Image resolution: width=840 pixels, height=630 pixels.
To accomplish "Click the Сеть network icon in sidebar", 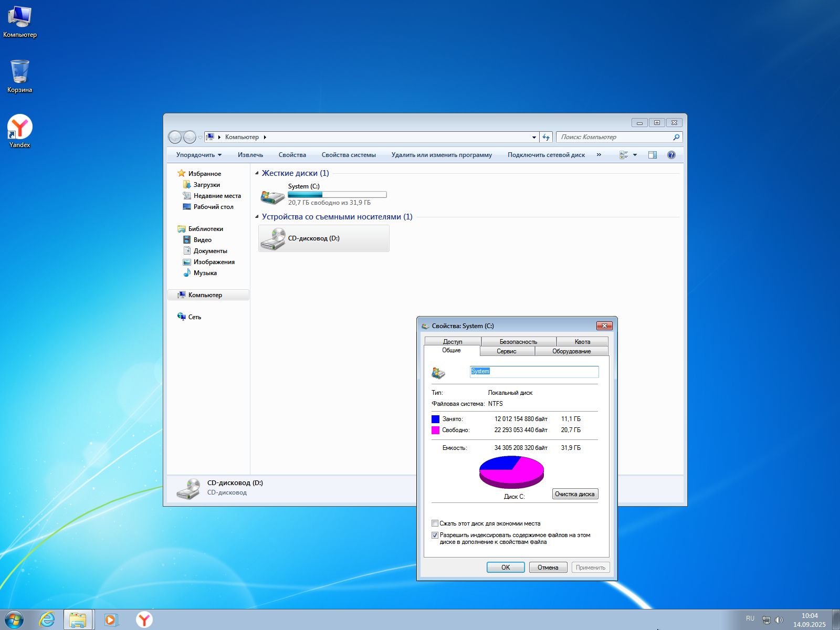I will pos(182,317).
